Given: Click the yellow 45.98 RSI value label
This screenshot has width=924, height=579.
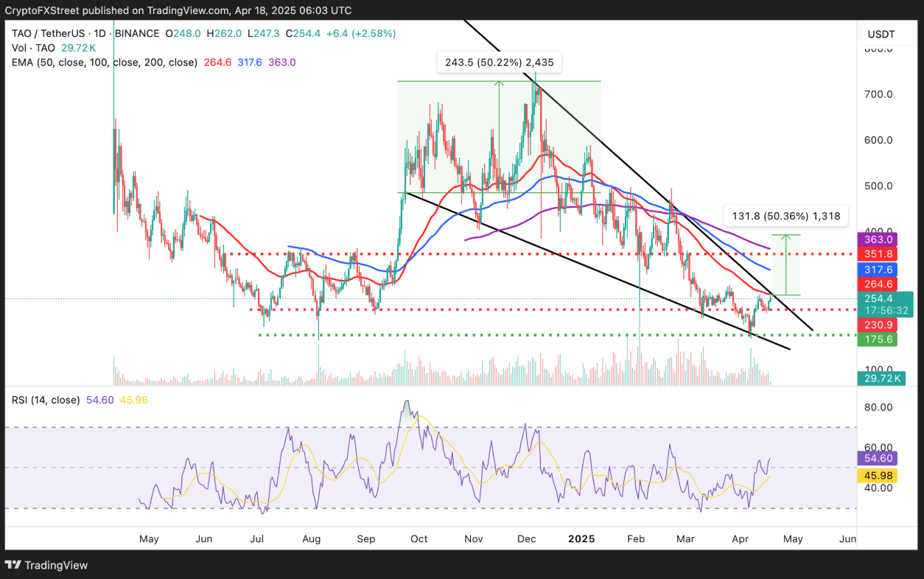Looking at the screenshot, I should (x=880, y=477).
